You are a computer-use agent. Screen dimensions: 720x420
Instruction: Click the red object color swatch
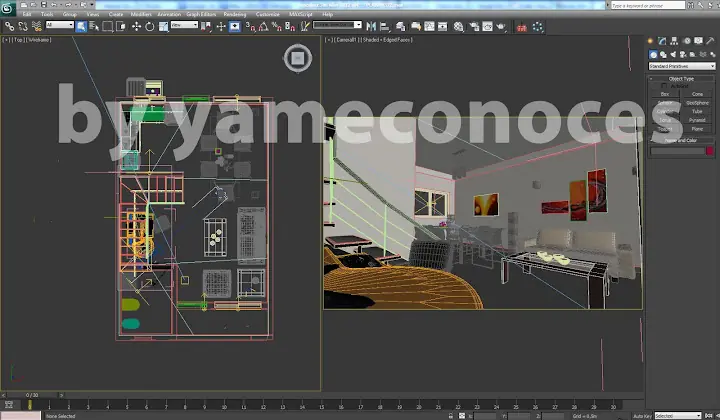[x=710, y=151]
